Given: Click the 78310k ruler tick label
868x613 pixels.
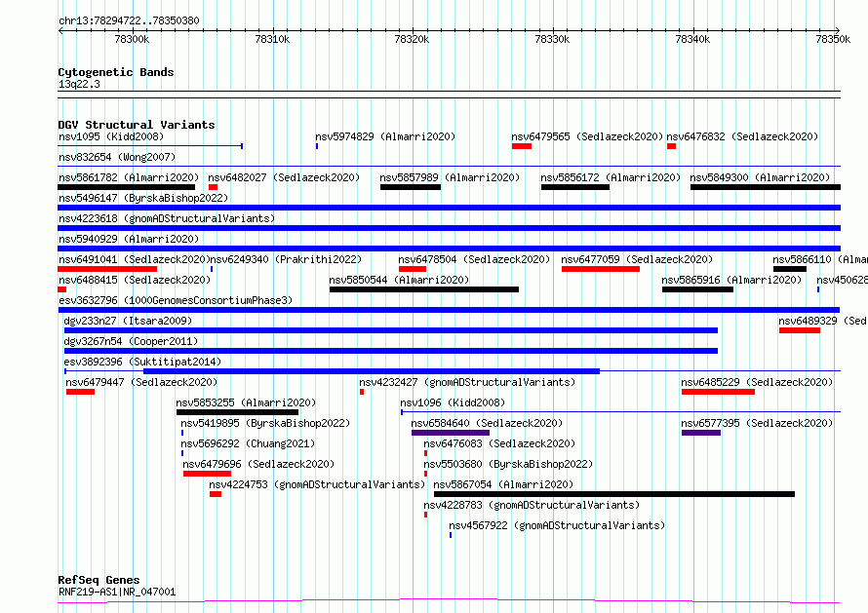Looking at the screenshot, I should click(x=272, y=39).
